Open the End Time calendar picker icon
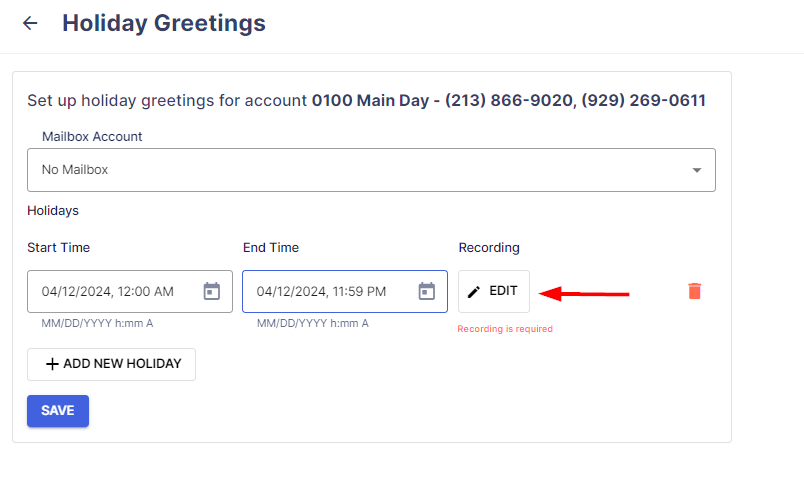 [x=427, y=291]
